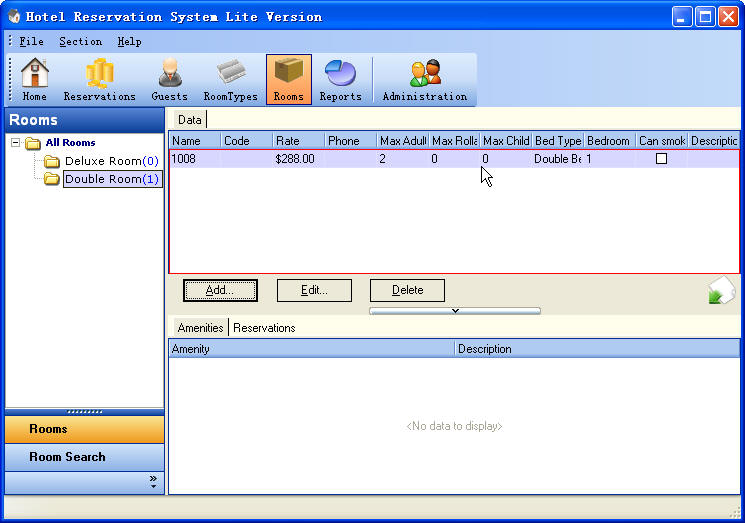Open the Section menu

(x=80, y=42)
